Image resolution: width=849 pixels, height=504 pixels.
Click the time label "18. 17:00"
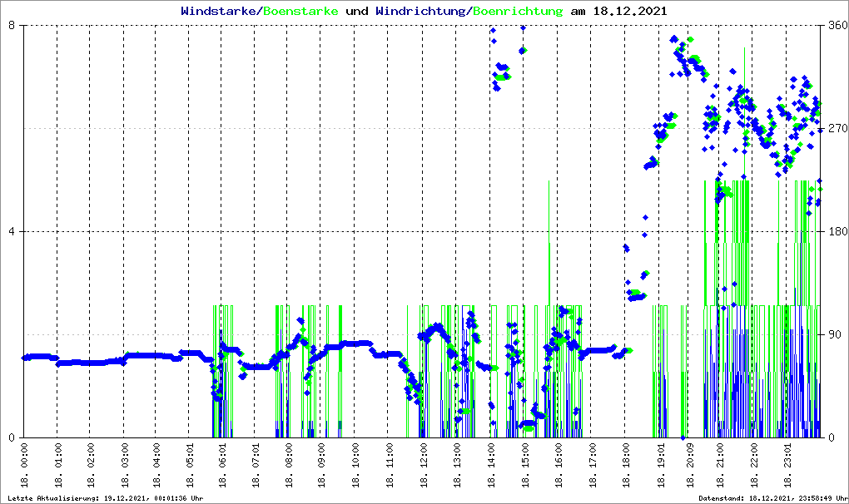click(593, 465)
